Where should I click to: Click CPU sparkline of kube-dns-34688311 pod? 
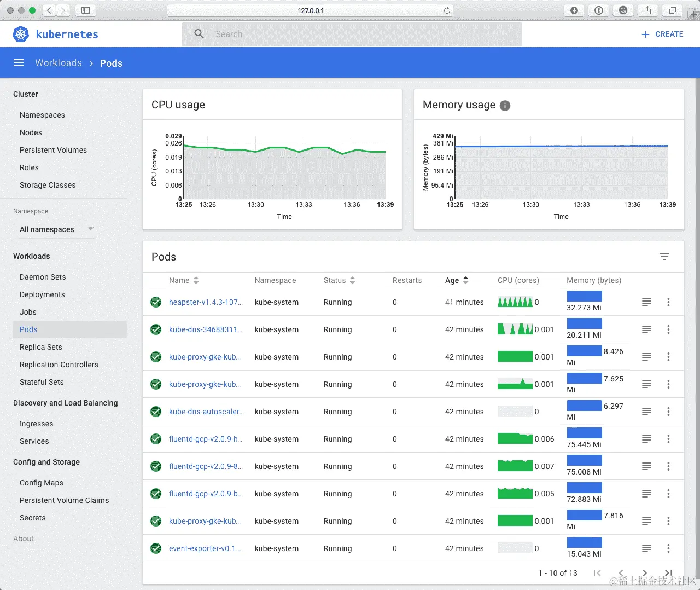[515, 329]
